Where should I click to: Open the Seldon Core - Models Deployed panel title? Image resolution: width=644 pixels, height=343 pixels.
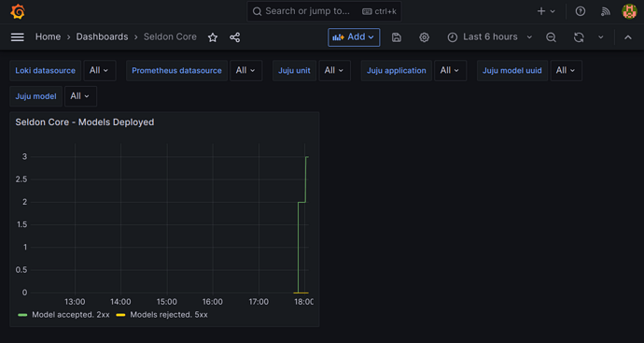[x=85, y=122]
